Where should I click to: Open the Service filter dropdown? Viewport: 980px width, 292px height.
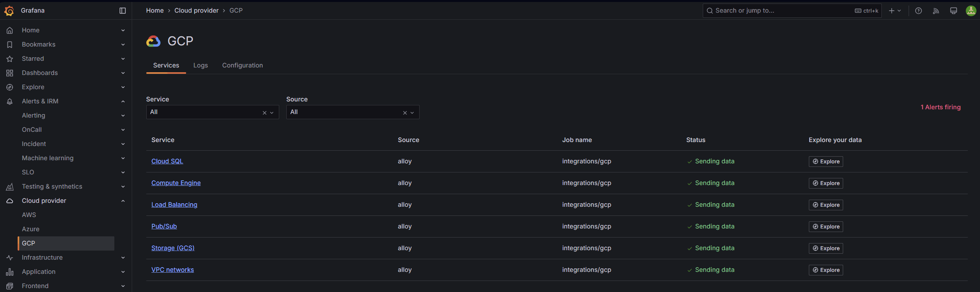[213, 112]
